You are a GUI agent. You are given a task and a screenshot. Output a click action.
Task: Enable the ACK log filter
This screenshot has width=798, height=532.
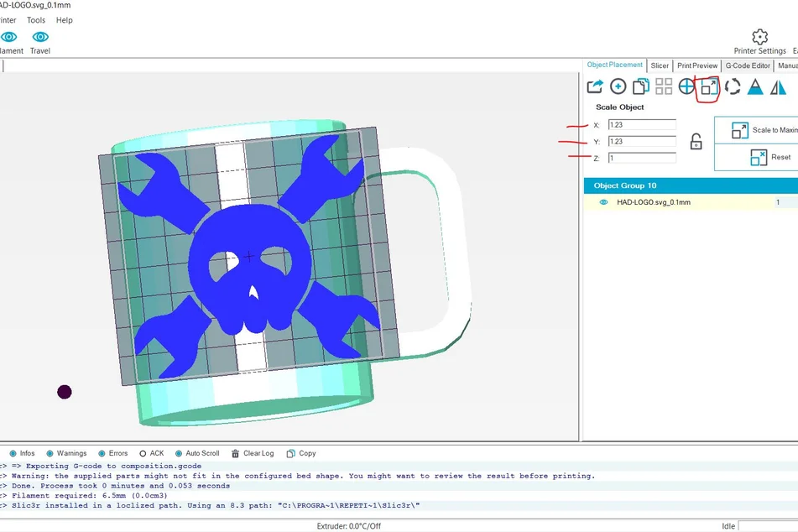[143, 453]
